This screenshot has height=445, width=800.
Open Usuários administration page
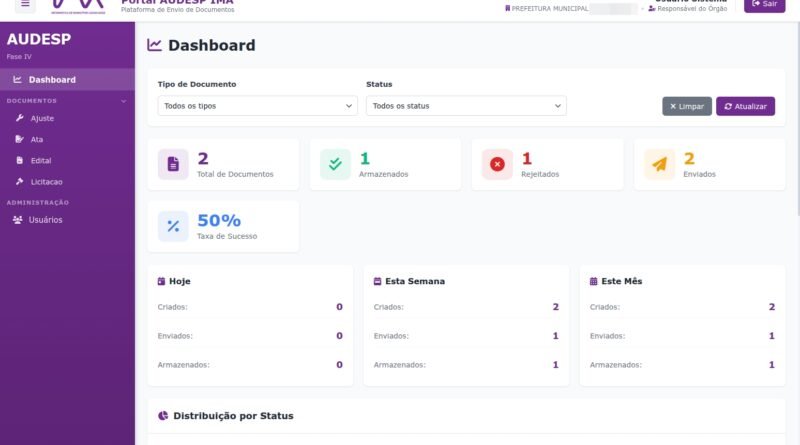tap(45, 220)
